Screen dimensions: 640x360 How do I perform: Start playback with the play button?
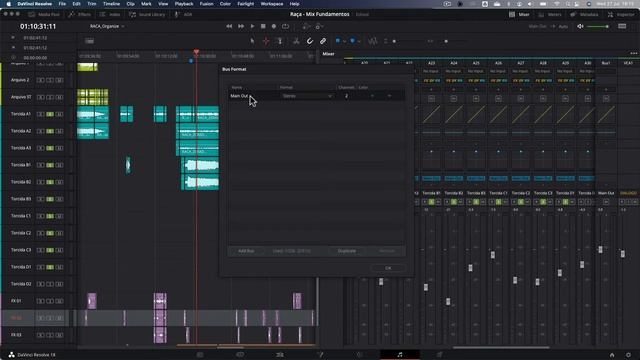click(x=252, y=26)
